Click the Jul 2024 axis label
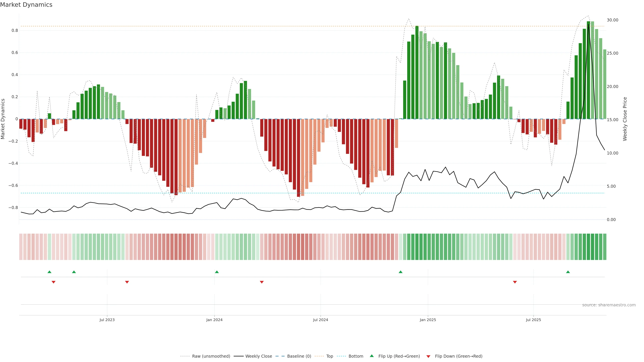Screen dimensions: 644x362 click(x=320, y=320)
